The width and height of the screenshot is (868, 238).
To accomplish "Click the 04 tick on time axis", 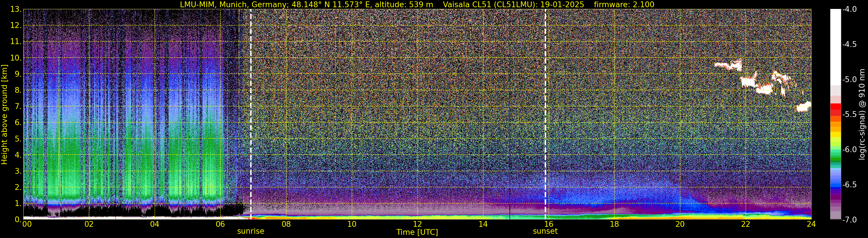I will click(155, 224).
